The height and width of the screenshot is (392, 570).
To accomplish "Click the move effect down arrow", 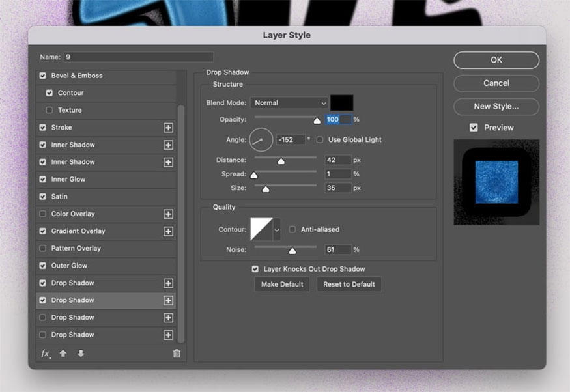I will [x=81, y=354].
